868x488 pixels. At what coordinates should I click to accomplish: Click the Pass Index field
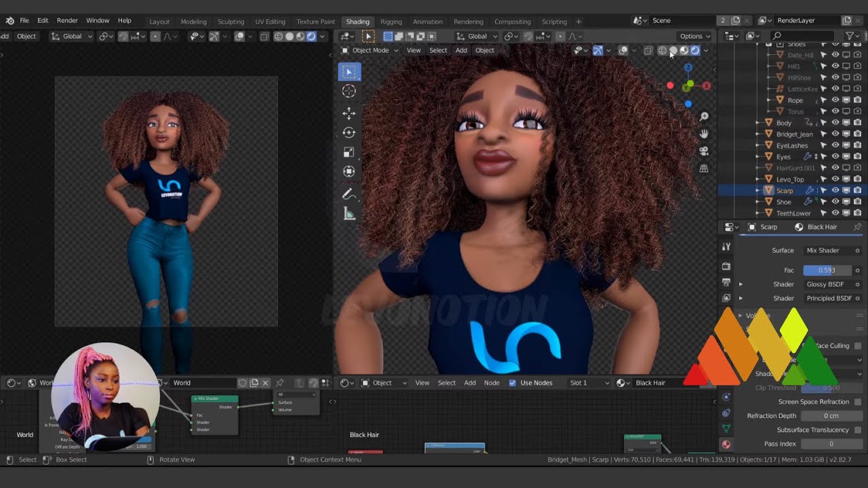point(831,444)
